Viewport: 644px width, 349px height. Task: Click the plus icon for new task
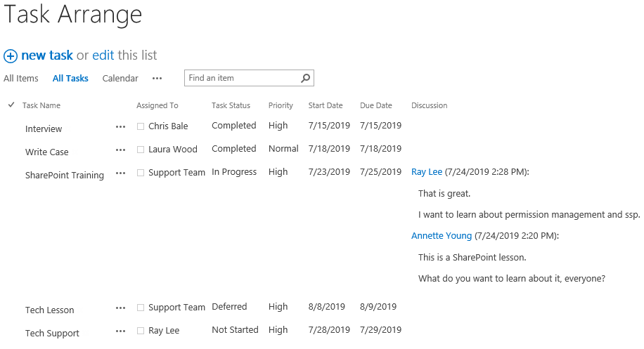tap(11, 56)
